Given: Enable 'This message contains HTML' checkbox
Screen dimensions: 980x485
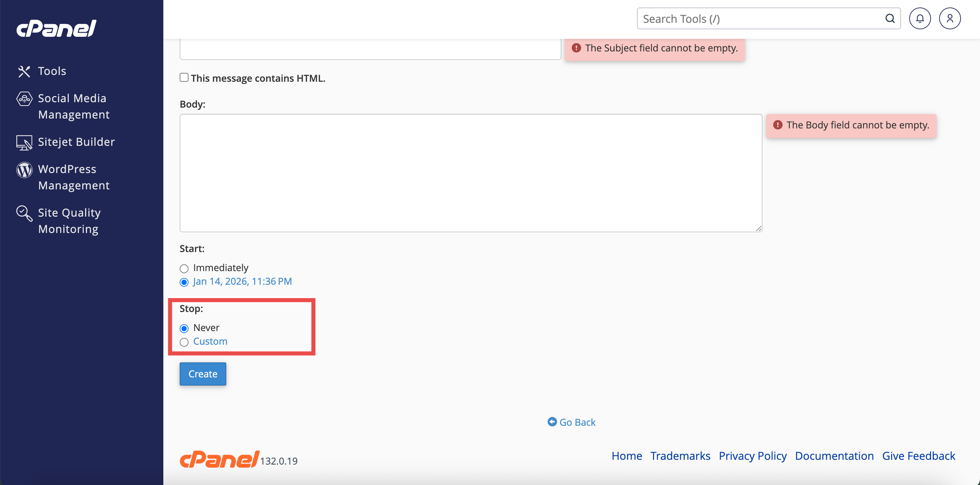Looking at the screenshot, I should (x=184, y=78).
